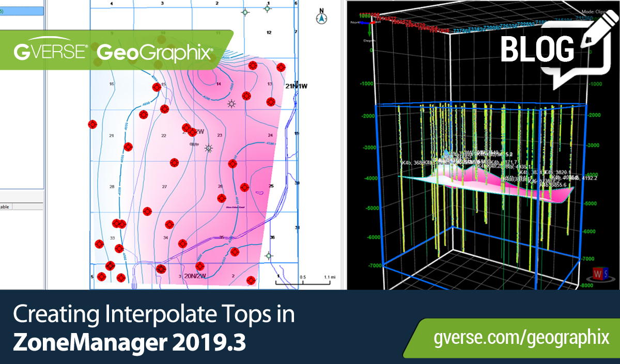Click the 21N1W township label
Screen dimensions: 620x364
[297, 86]
